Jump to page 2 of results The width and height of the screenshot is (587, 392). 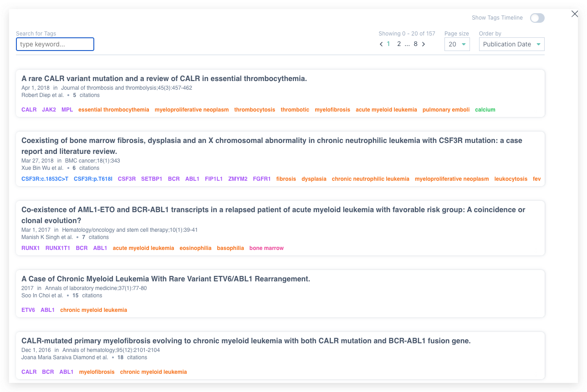(399, 44)
